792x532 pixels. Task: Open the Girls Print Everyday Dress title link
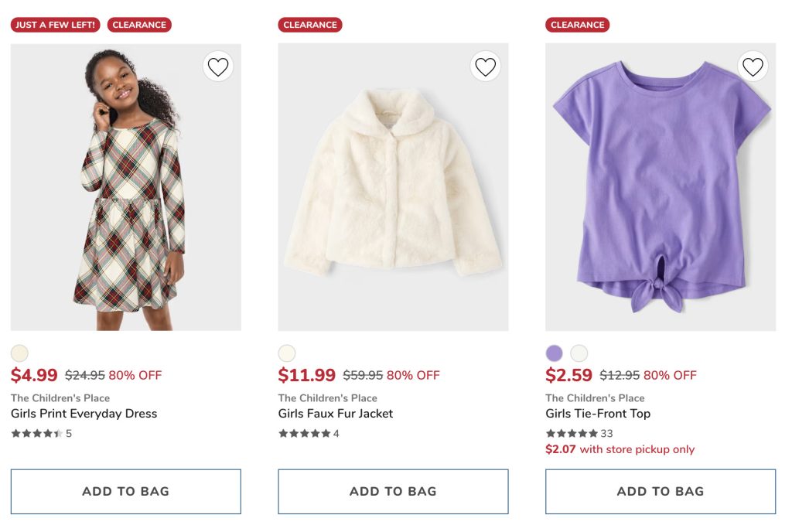coord(84,414)
